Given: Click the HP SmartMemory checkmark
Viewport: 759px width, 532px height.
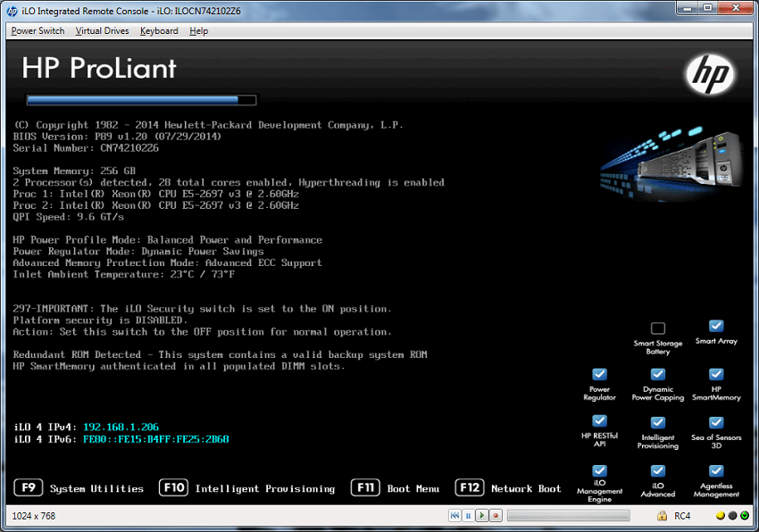Looking at the screenshot, I should 716,374.
